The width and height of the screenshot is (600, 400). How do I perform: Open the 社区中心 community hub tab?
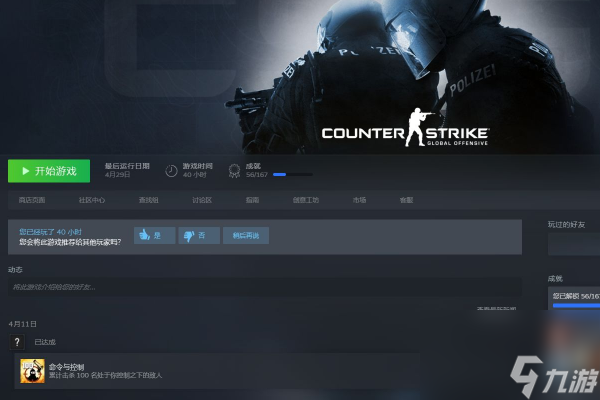pos(92,200)
